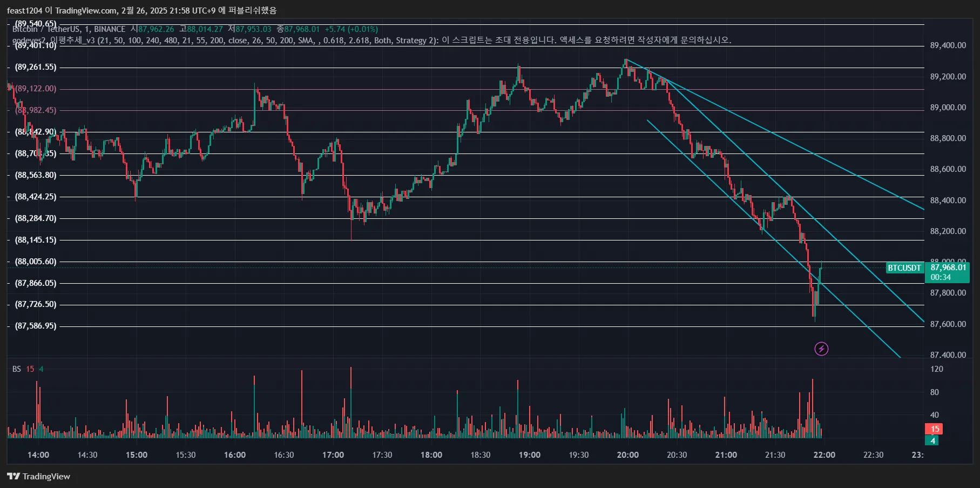Image resolution: width=980 pixels, height=488 pixels.
Task: Click the 17:00 time axis label
Action: coord(333,455)
